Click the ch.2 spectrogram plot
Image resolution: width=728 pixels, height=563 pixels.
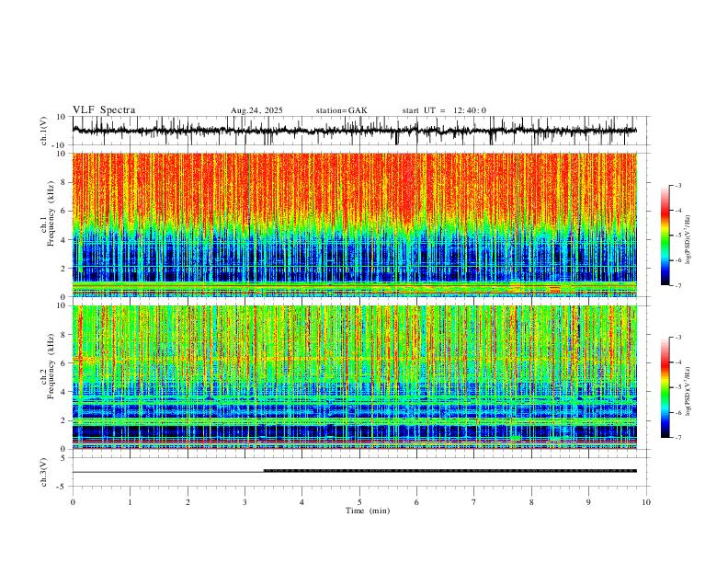[354, 377]
